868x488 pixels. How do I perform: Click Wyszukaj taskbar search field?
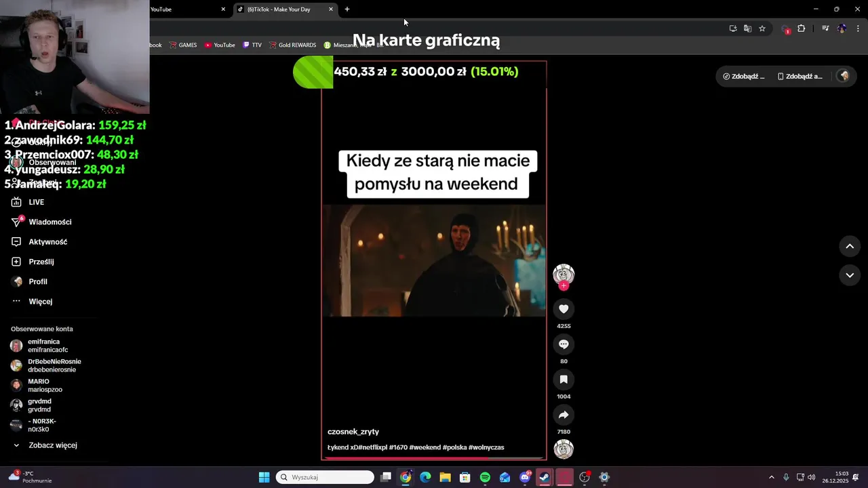pos(325,477)
